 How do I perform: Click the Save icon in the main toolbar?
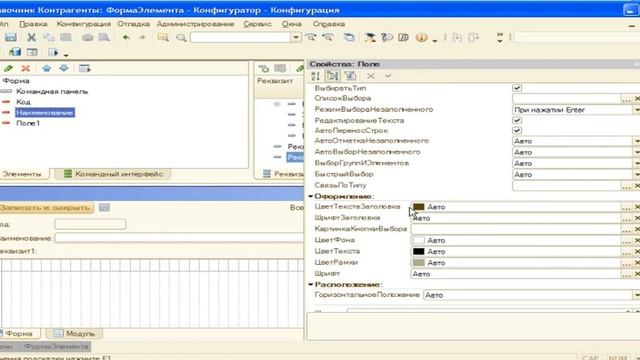point(11,38)
